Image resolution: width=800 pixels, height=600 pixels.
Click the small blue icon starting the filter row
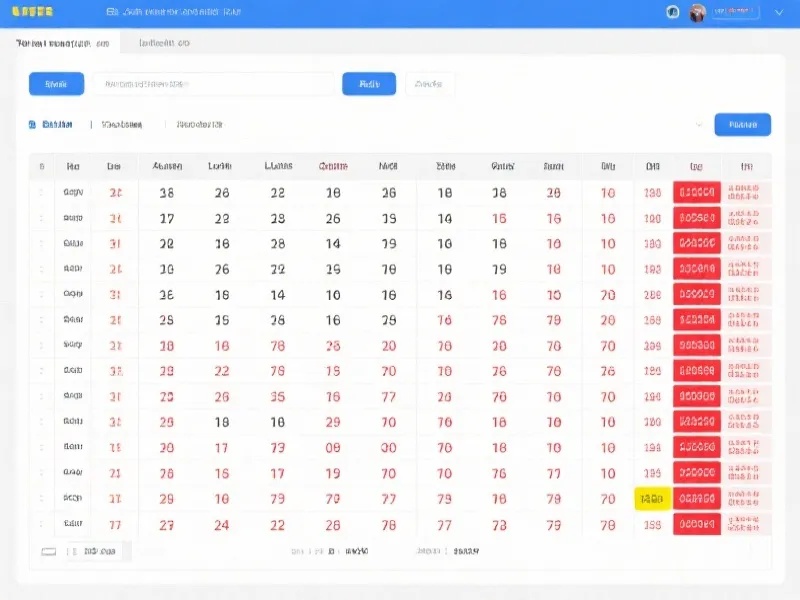tap(33, 125)
